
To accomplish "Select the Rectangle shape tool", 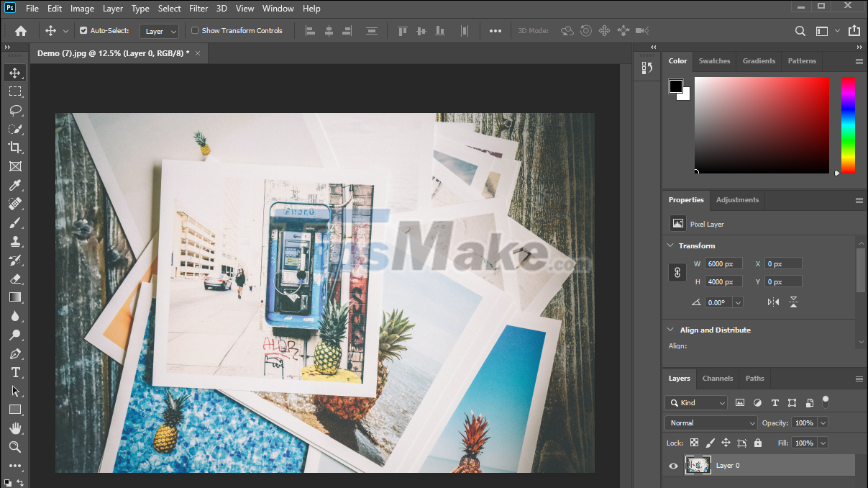I will (15, 410).
